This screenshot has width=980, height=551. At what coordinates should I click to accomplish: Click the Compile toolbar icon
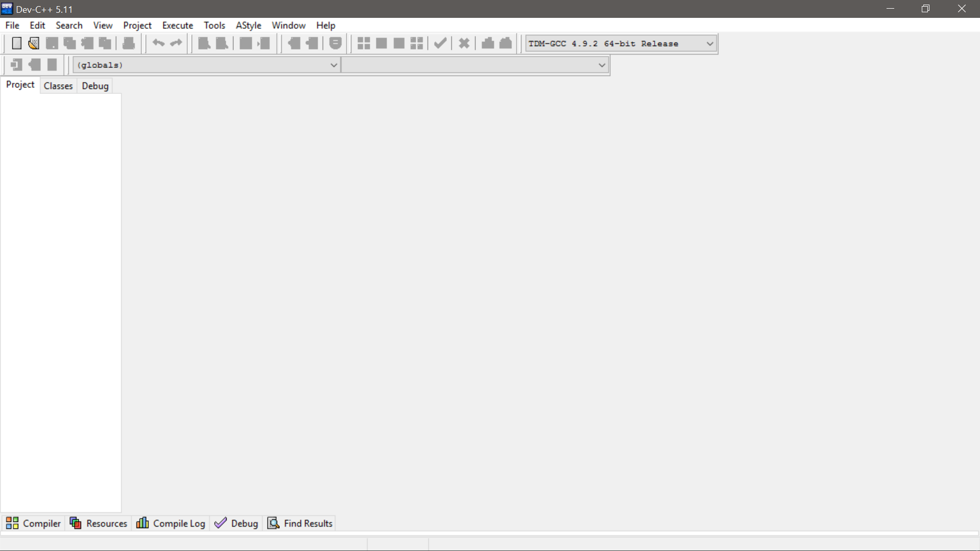pos(364,43)
